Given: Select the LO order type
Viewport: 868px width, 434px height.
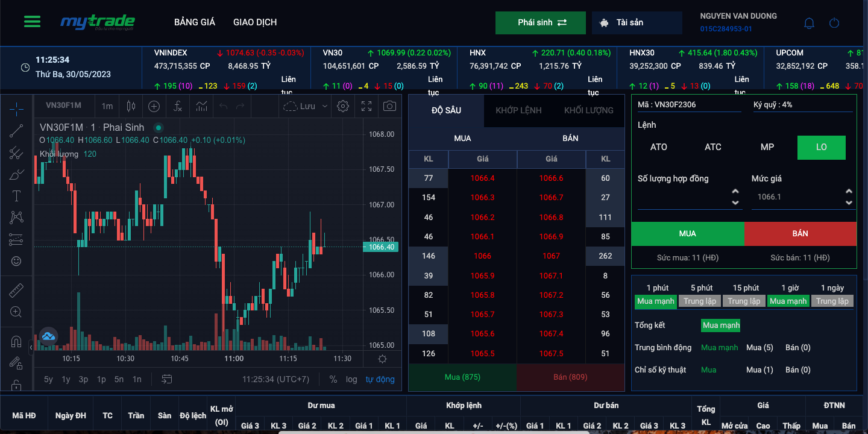Looking at the screenshot, I should [821, 147].
